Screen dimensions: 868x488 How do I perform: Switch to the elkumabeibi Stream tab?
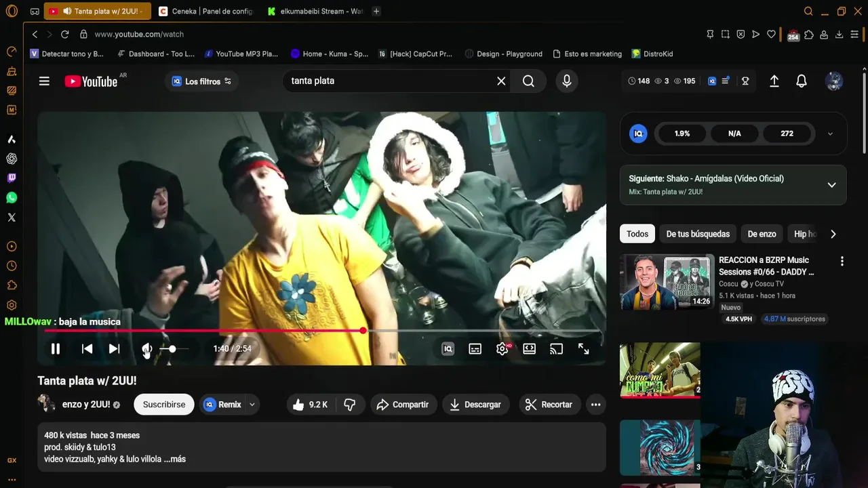tap(315, 12)
